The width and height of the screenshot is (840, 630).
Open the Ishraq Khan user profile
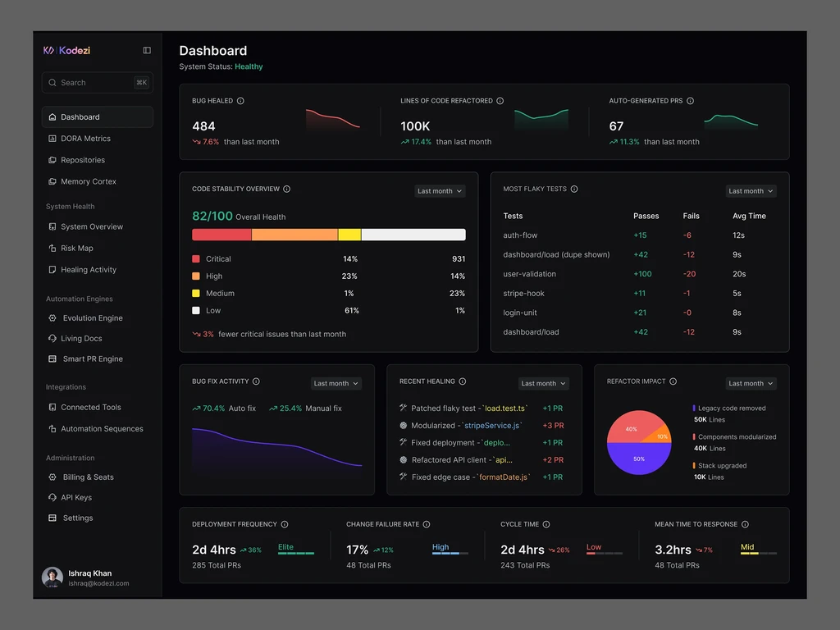pos(85,577)
